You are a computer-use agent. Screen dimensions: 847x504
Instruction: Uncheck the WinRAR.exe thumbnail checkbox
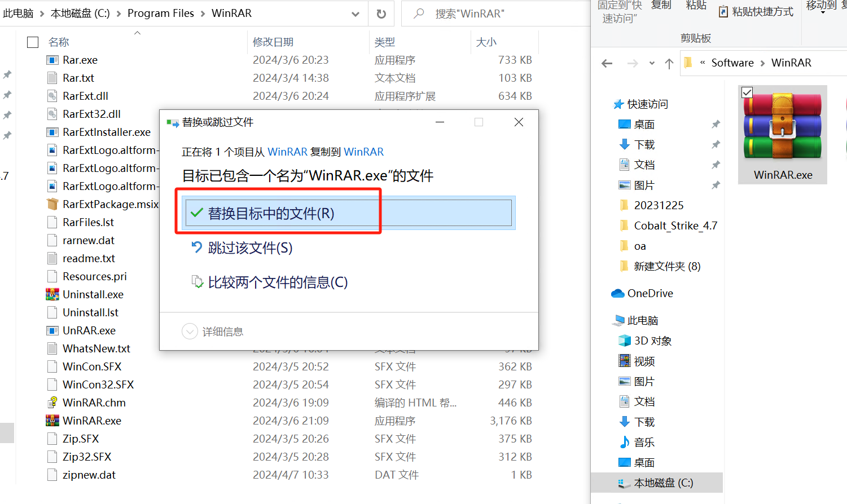click(747, 92)
